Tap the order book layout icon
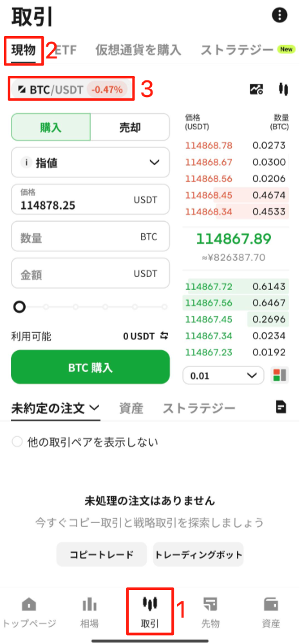 point(279,375)
